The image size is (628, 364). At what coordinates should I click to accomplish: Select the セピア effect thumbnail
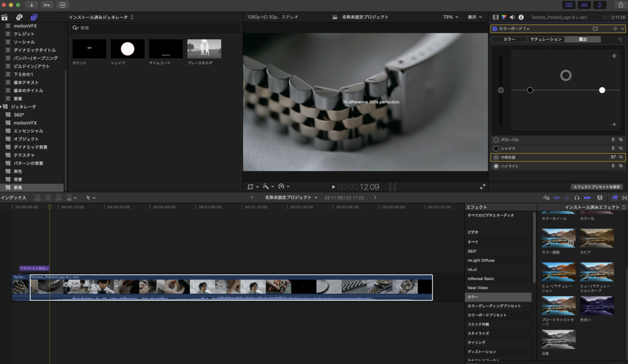click(x=597, y=238)
